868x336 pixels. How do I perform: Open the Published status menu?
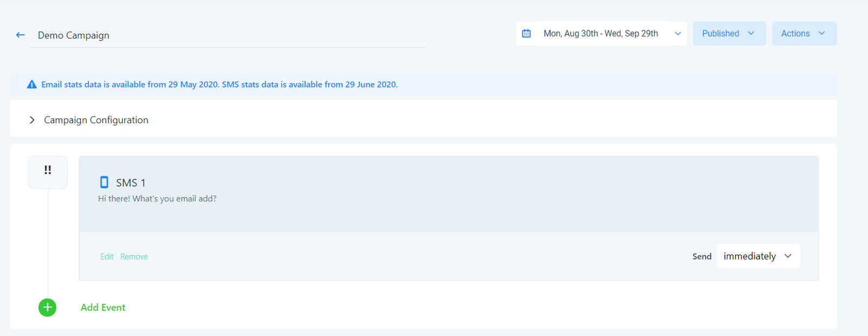click(720, 34)
